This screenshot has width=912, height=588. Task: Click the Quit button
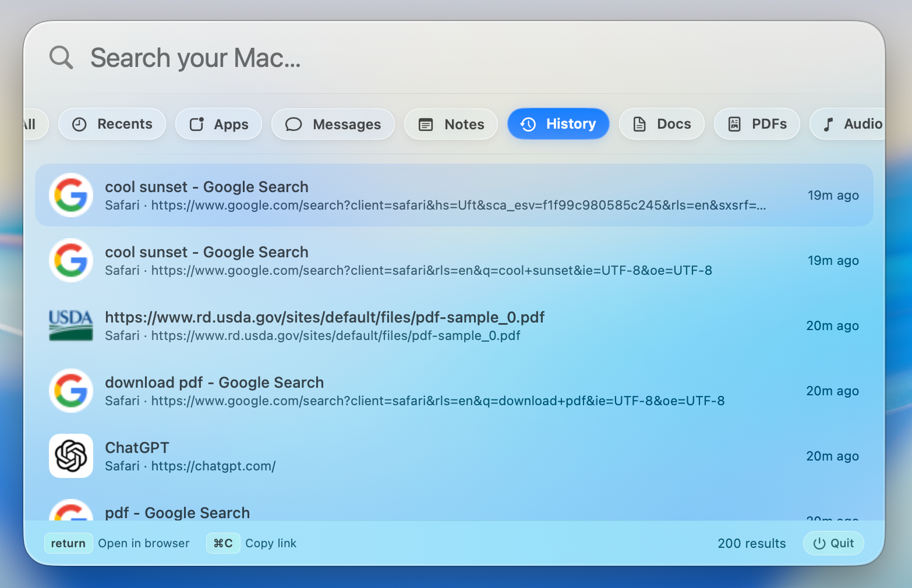point(833,543)
